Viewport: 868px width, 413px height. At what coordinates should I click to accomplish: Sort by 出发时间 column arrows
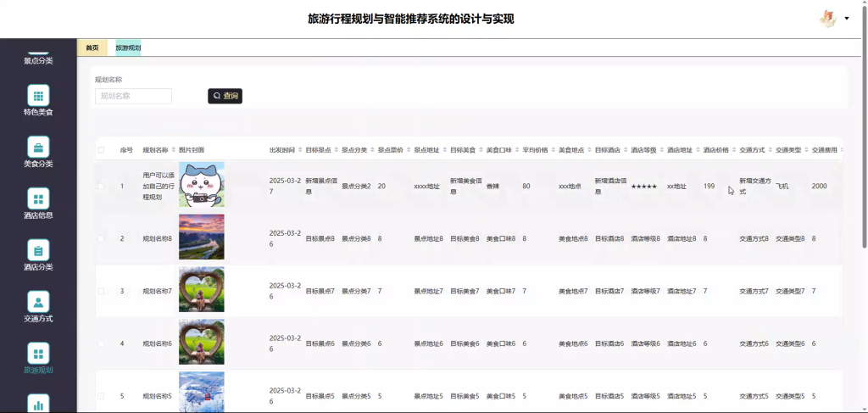click(300, 150)
